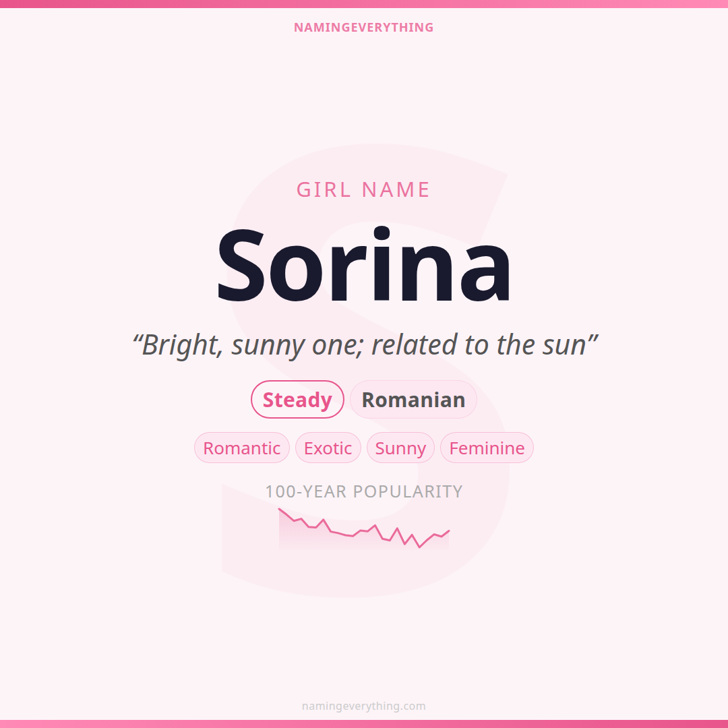728x728 pixels.
Task: Click the pink gradient bar at the top edge
Action: 364,3
